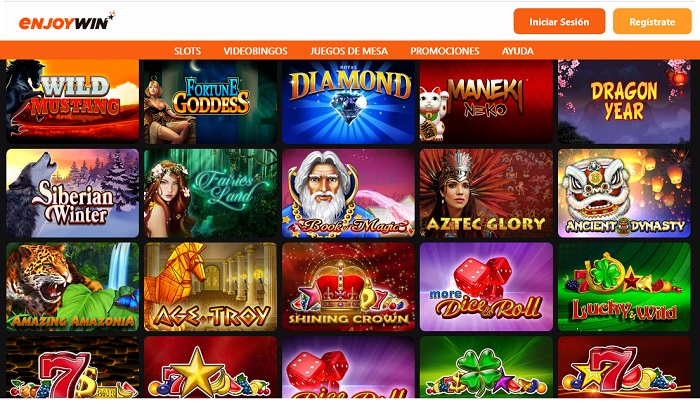
Task: Go to the VIDEOBINGOS section
Action: pyautogui.click(x=255, y=51)
